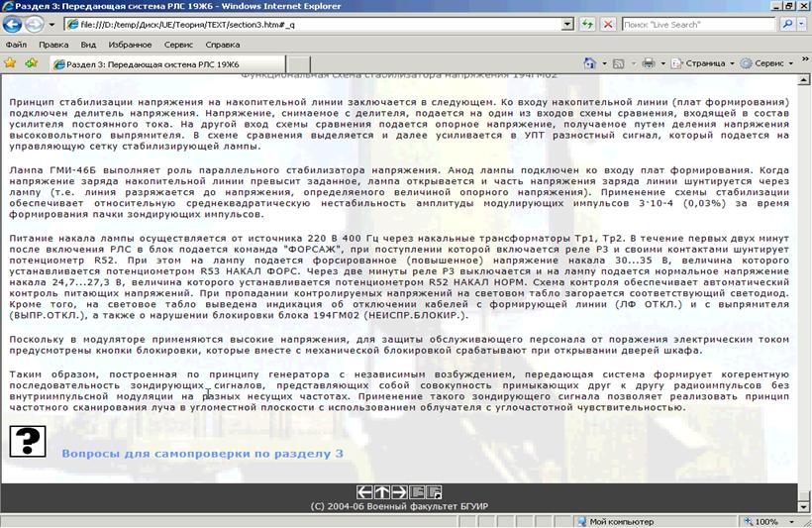812x528 pixels.
Task: Click the question mark self-test icon
Action: tap(28, 440)
